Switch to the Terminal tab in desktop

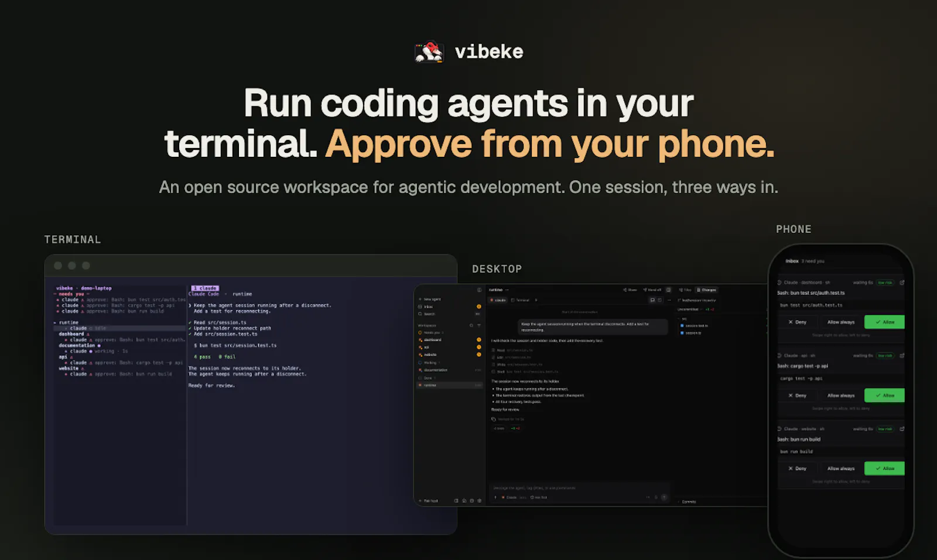tap(520, 300)
